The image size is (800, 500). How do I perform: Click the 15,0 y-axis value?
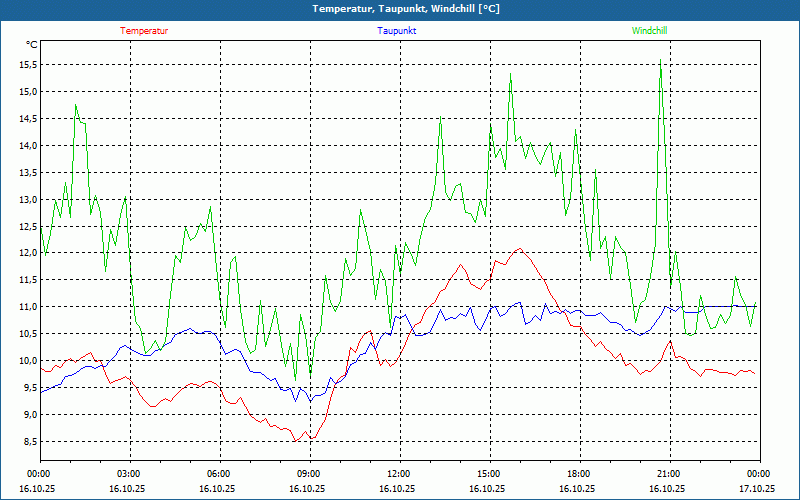tap(29, 92)
